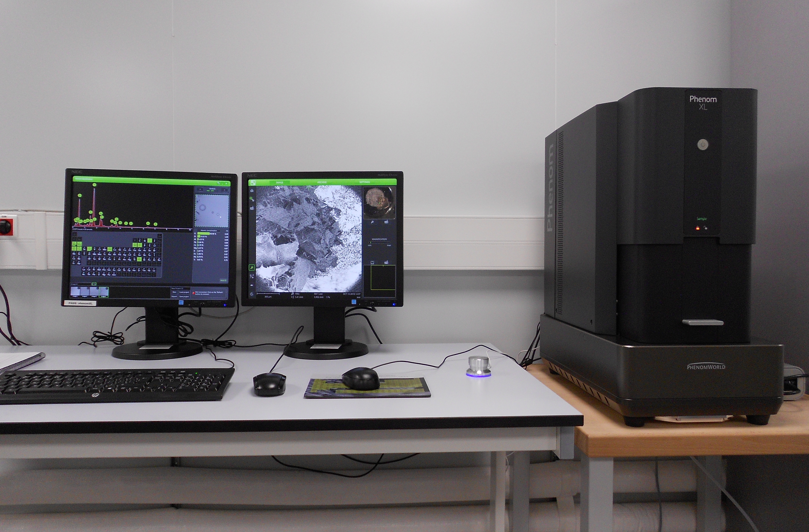Click the Load project button

[184, 292]
